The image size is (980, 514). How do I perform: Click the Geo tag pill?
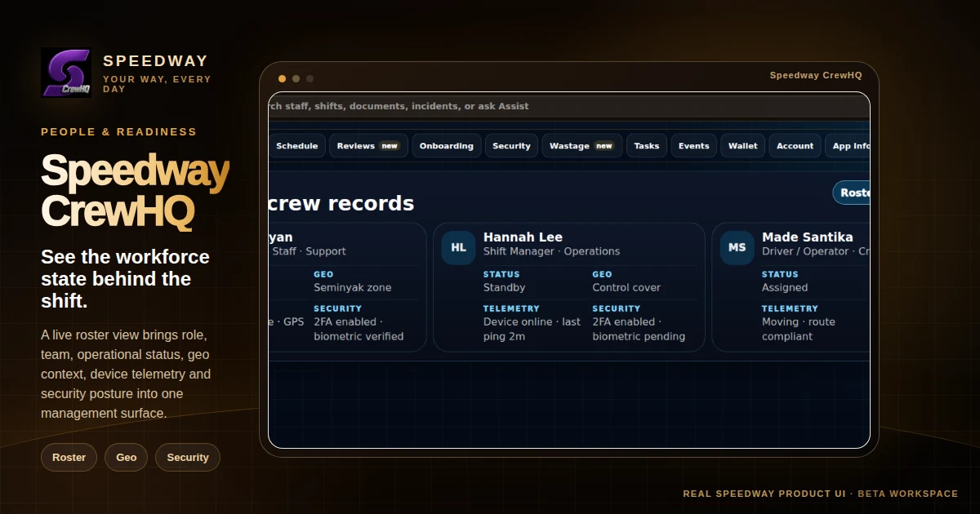[x=126, y=458]
